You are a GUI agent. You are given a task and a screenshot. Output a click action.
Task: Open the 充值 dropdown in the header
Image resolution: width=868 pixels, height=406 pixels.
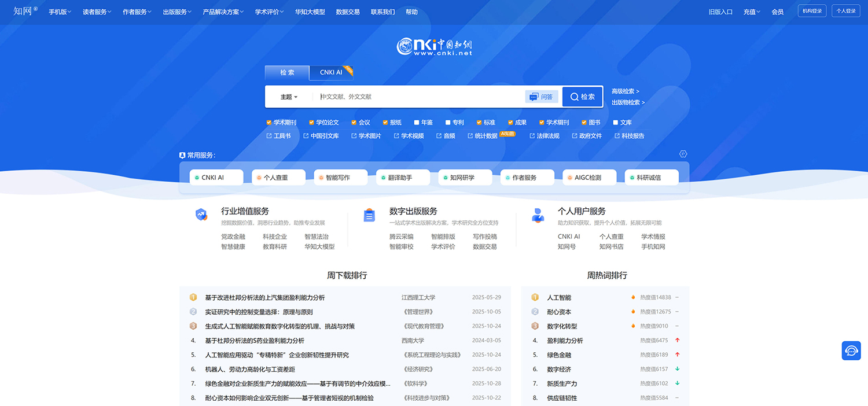[751, 12]
